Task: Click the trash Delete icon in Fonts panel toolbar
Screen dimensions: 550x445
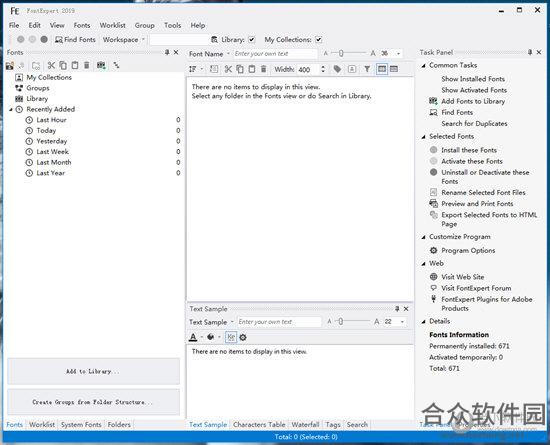Action: (x=87, y=65)
